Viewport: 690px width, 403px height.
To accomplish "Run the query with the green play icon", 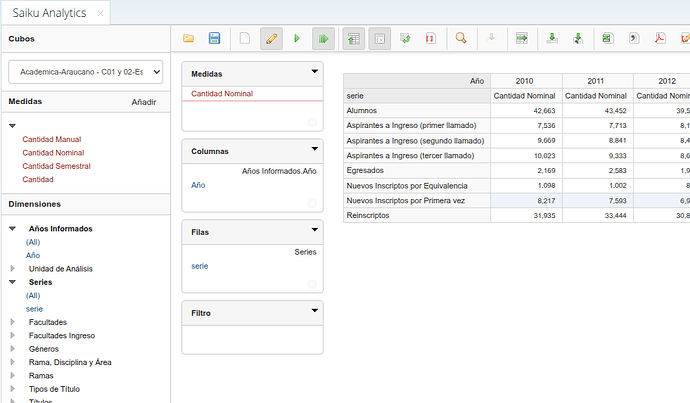I will pos(297,38).
